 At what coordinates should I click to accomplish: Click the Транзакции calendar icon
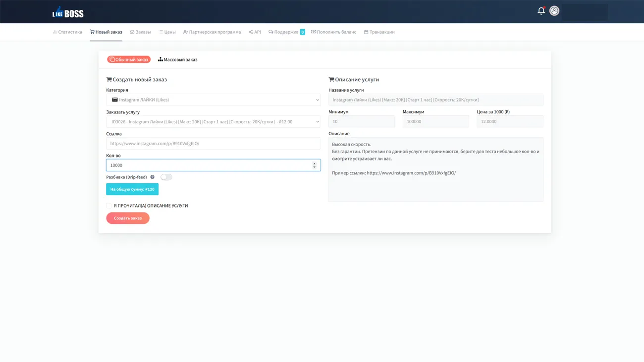[366, 32]
